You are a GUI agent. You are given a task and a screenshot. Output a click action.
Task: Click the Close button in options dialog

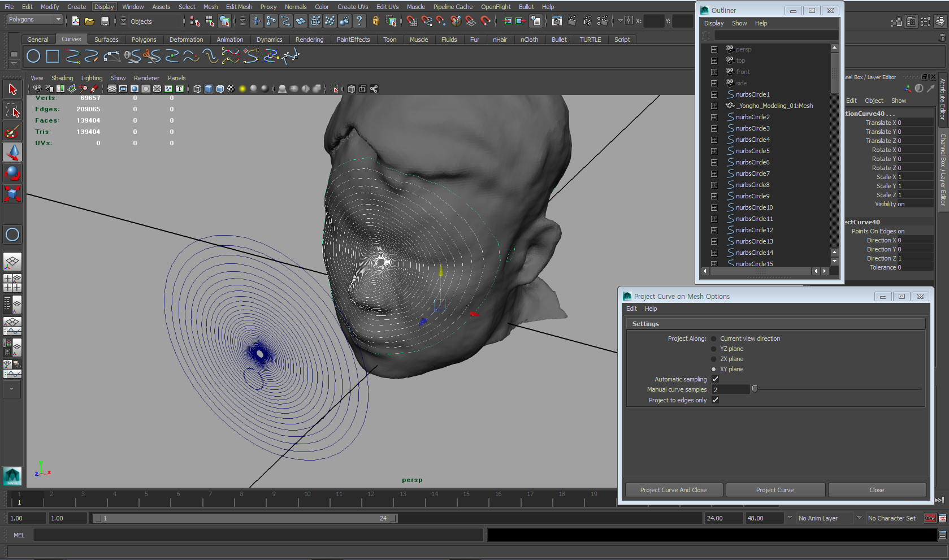877,490
